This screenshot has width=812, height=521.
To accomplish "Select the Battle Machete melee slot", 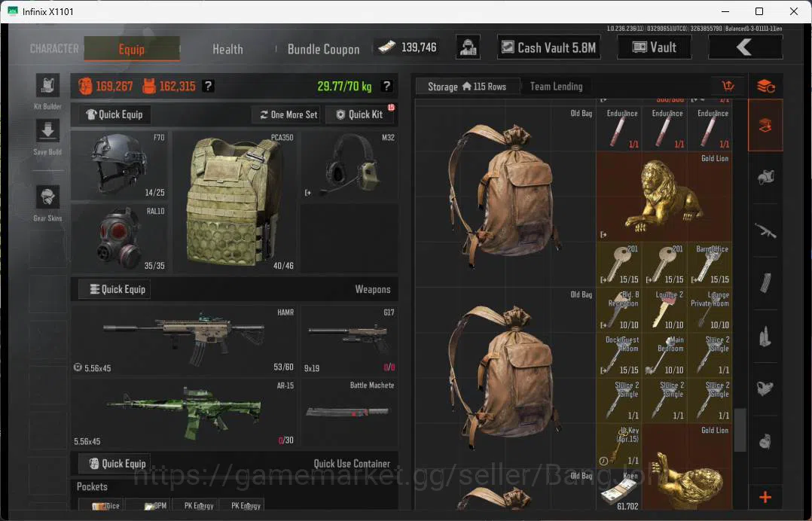I will tap(350, 413).
